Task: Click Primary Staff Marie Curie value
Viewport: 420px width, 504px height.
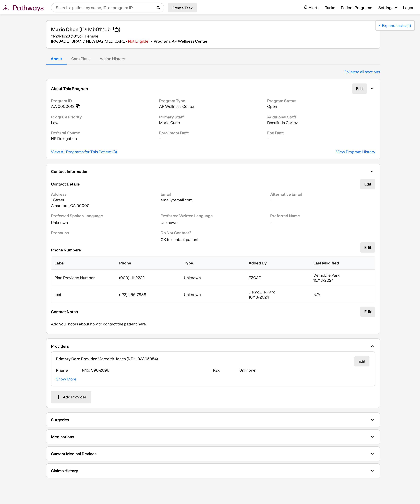Action: [169, 123]
